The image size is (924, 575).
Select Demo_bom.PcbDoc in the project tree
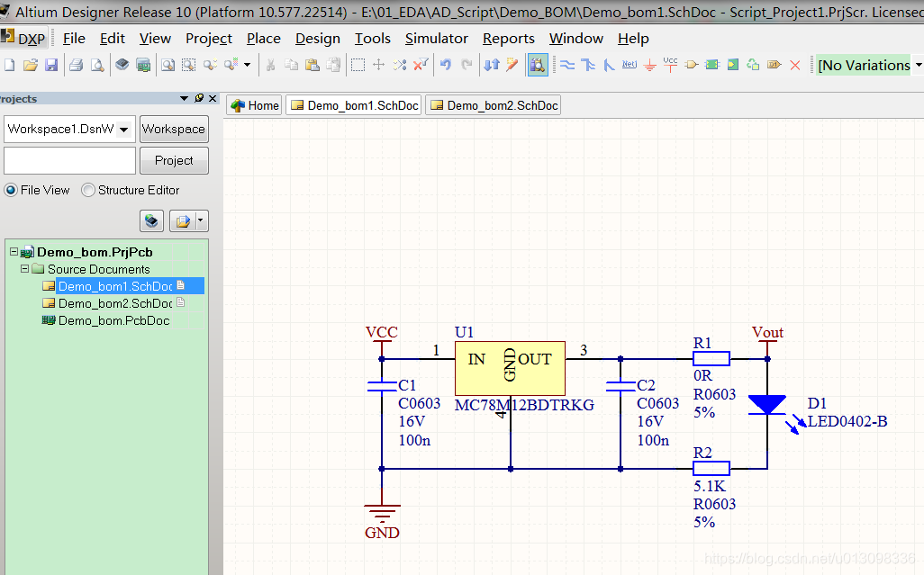point(113,320)
